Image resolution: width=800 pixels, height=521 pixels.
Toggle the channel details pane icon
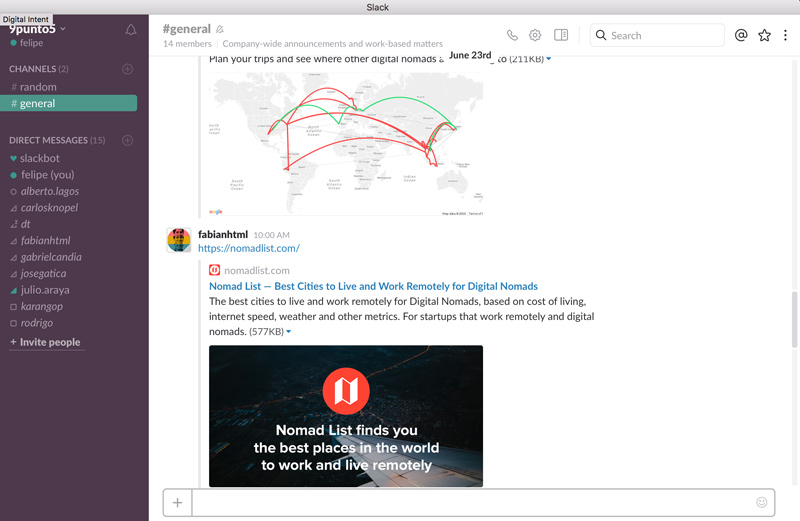click(561, 35)
